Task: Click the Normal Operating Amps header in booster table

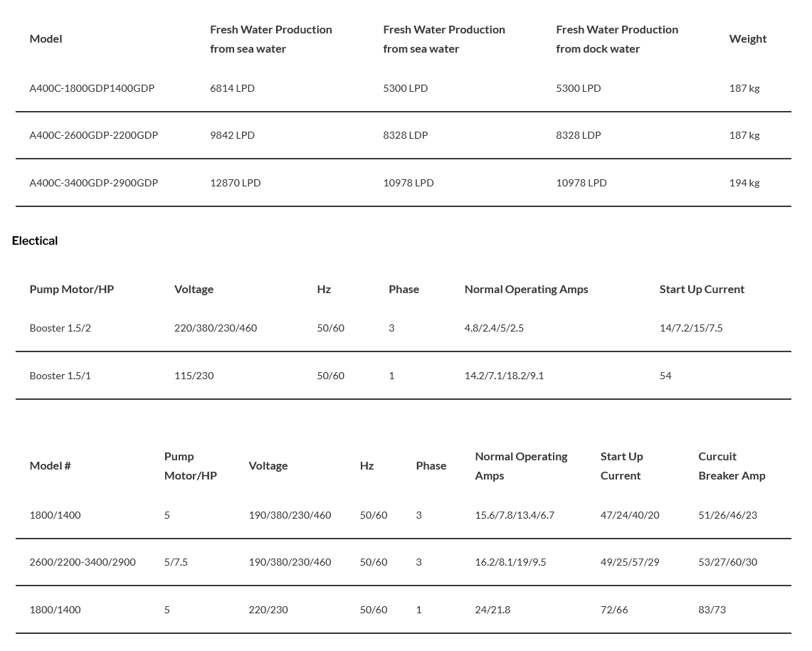Action: [526, 290]
